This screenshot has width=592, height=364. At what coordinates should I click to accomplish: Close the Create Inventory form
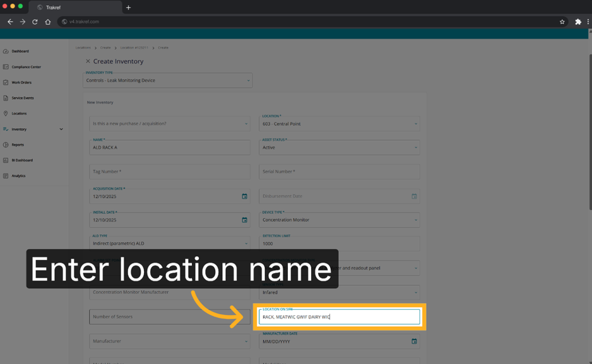click(88, 61)
